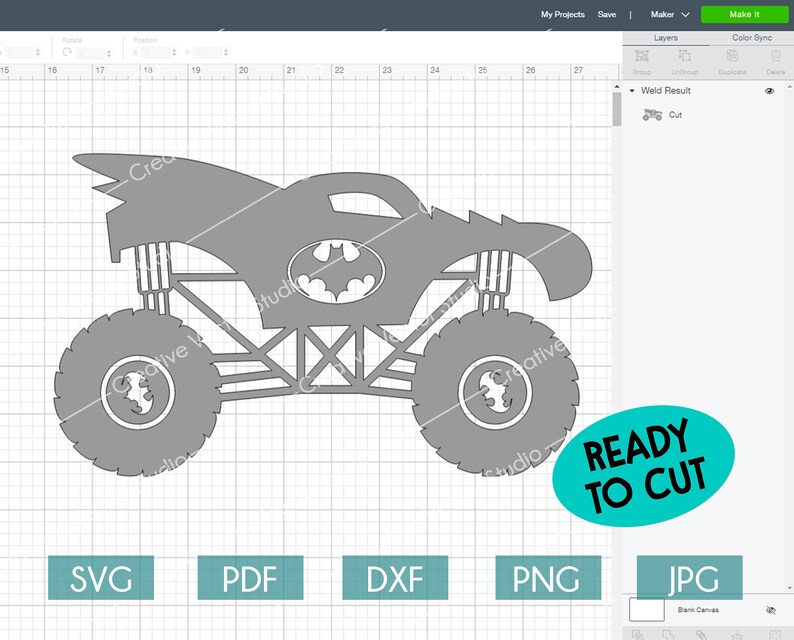The width and height of the screenshot is (794, 640).
Task: Click the Attach paperclip icon
Action: point(702,634)
